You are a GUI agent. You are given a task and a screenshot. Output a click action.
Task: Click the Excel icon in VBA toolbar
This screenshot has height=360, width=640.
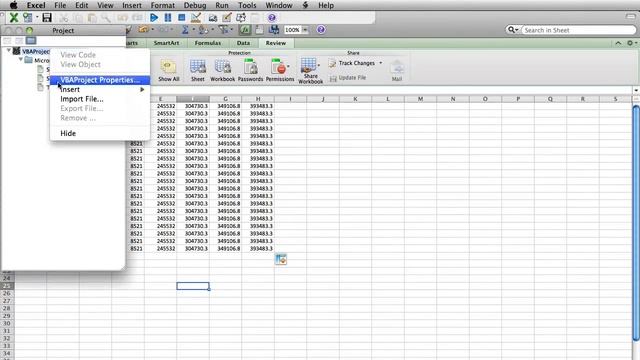tap(13, 18)
